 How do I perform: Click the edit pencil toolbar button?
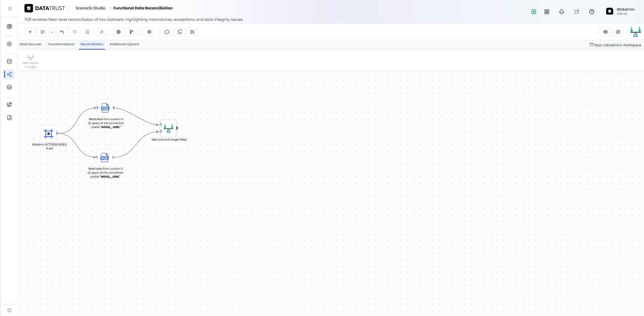click(x=102, y=32)
